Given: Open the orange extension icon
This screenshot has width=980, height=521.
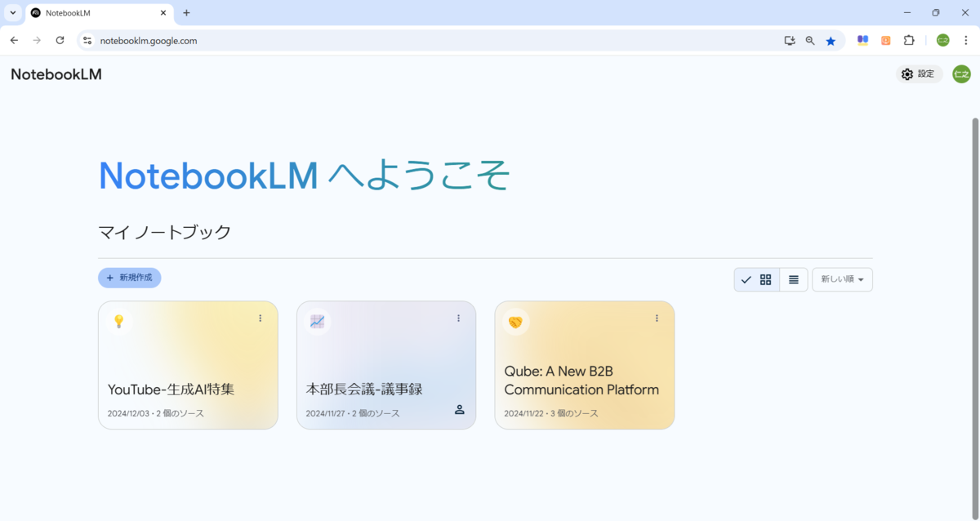Looking at the screenshot, I should 886,40.
